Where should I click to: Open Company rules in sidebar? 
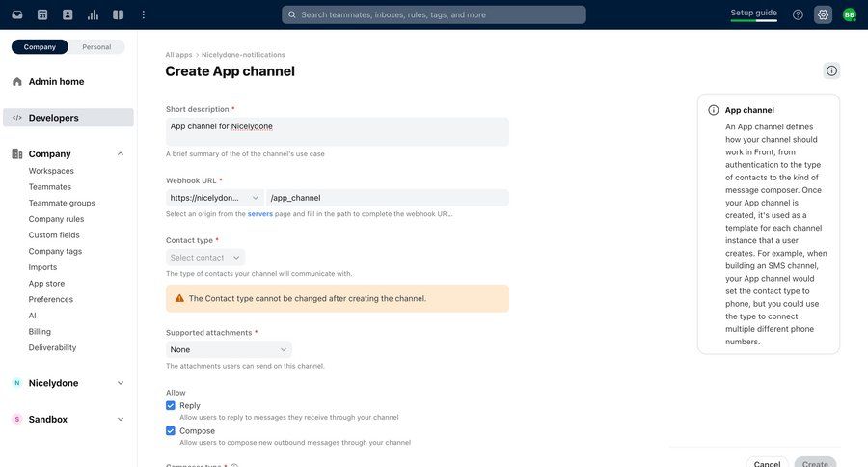coord(57,219)
